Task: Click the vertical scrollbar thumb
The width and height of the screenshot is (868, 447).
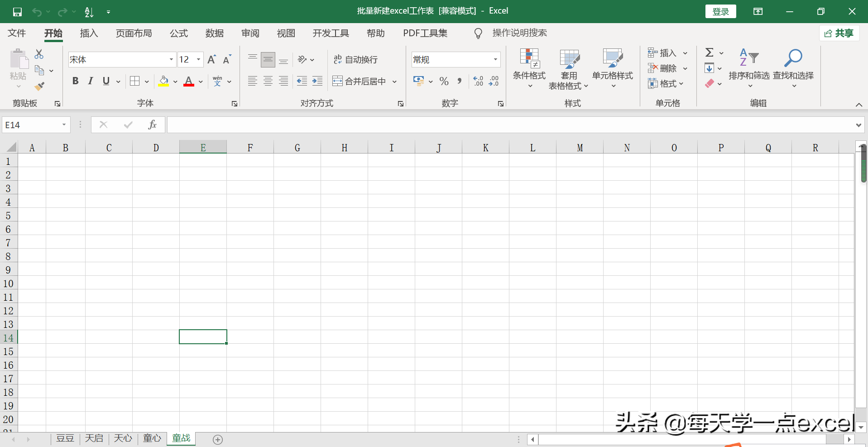Action: click(863, 164)
